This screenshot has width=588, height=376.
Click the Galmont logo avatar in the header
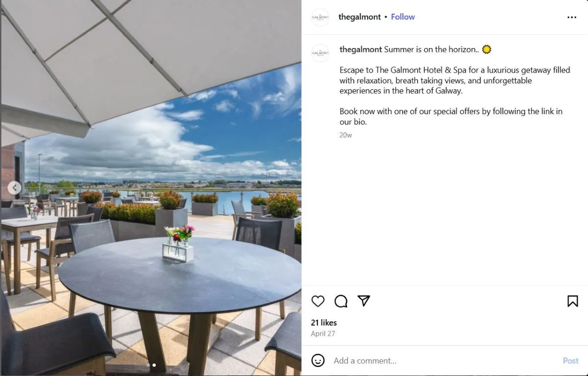tap(320, 17)
